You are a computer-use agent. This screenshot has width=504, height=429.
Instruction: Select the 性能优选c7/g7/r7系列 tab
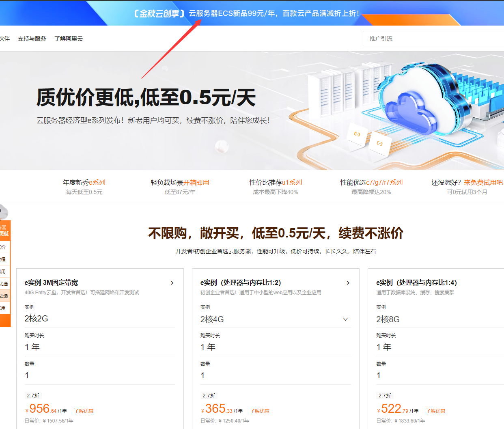pyautogui.click(x=371, y=187)
